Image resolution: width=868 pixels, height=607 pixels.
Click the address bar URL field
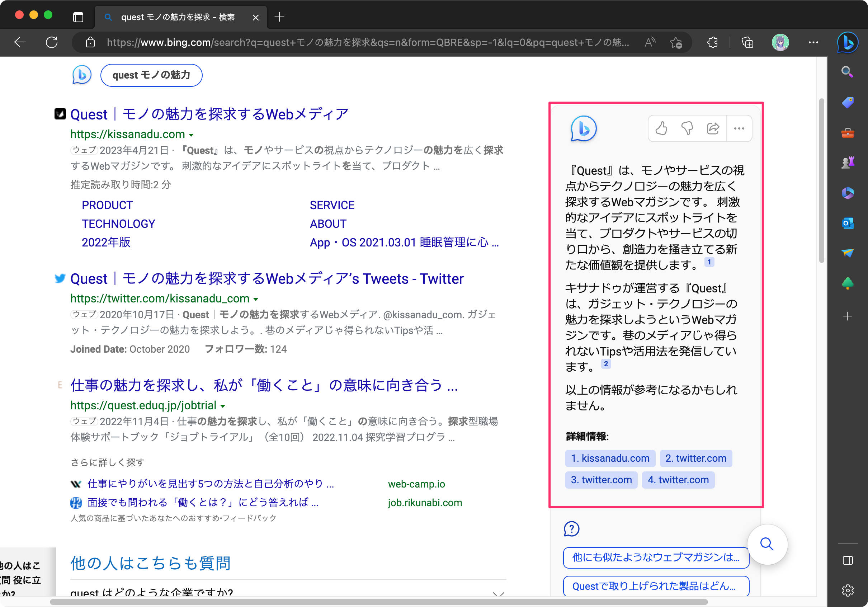(x=367, y=42)
